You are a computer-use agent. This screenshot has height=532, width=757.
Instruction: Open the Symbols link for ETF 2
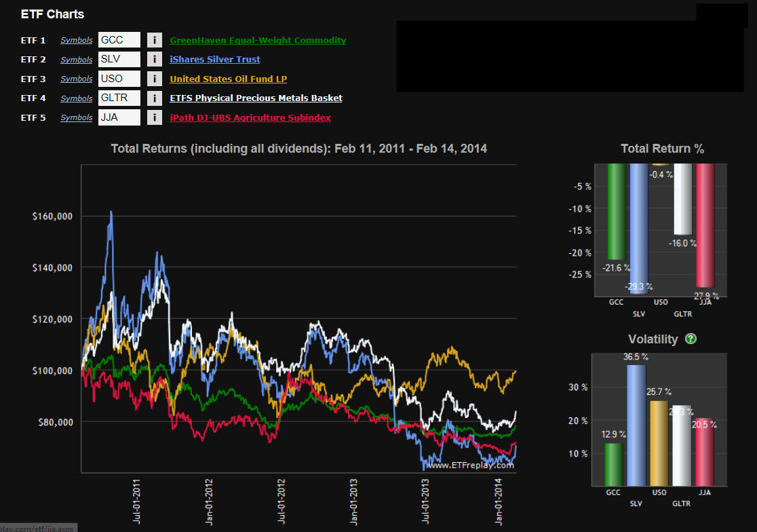[x=77, y=60]
